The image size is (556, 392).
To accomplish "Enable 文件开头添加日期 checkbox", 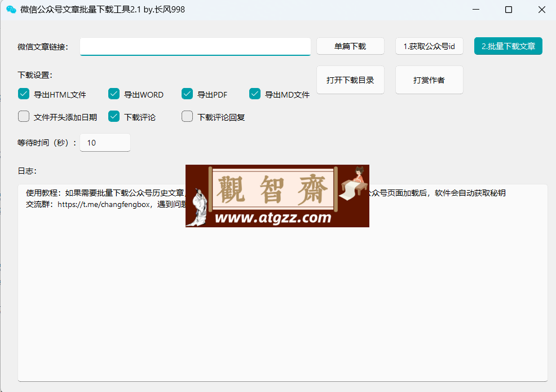I will [24, 116].
